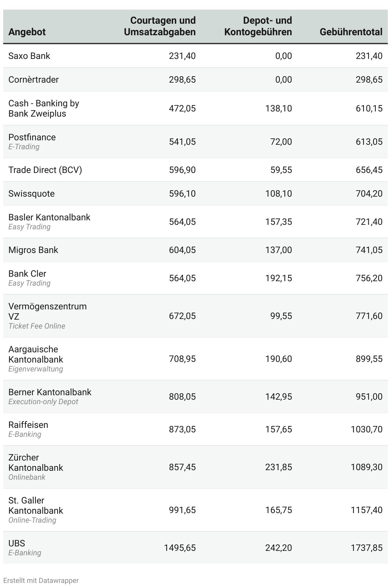Screen dimensions: 391x588
Task: Click the Angebot column header
Action: tap(27, 32)
